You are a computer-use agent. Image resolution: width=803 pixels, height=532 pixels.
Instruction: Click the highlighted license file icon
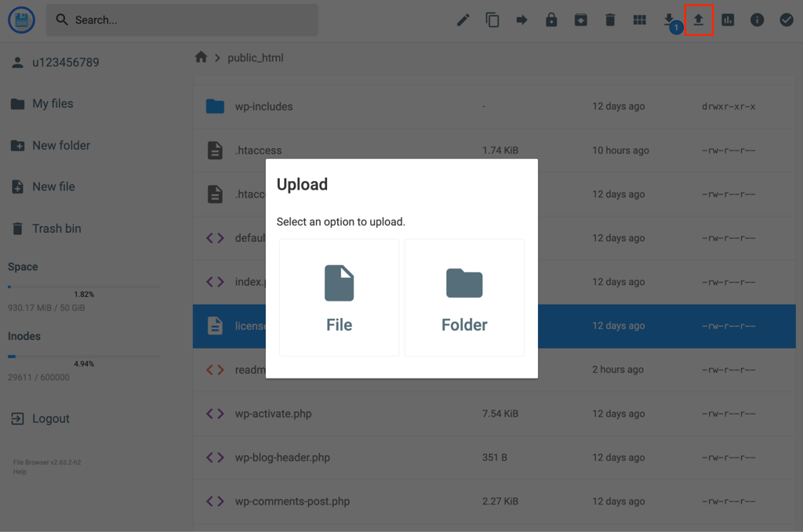[x=215, y=326]
